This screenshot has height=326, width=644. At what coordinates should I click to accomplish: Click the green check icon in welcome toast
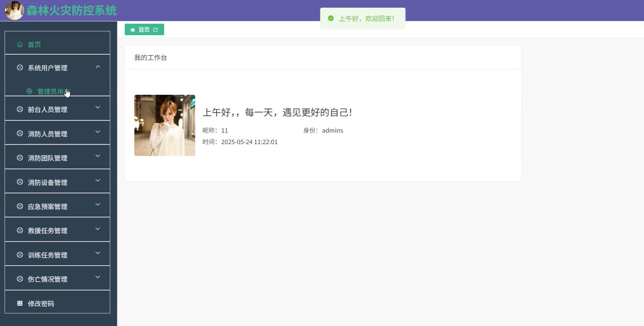pyautogui.click(x=331, y=18)
